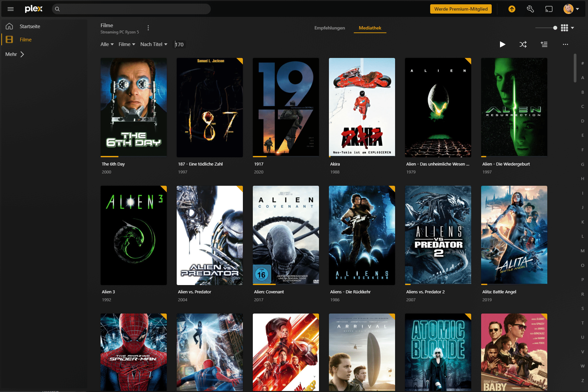Open the 187 - Eine tödliche Zahl poster

(x=210, y=107)
